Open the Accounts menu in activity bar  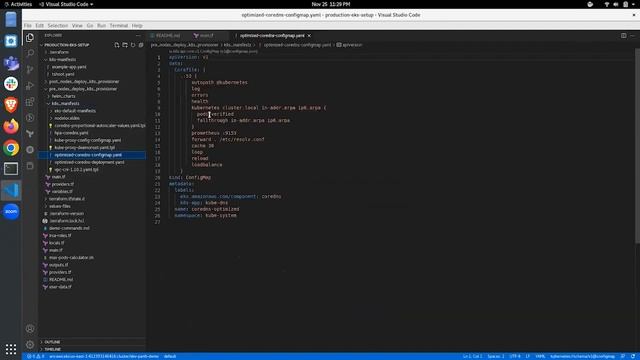coord(30,329)
